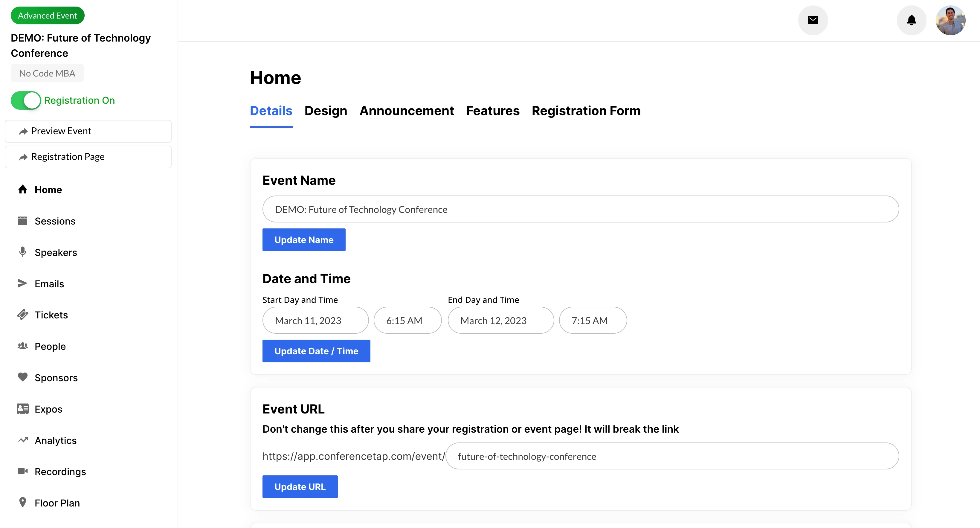980x528 pixels.
Task: Click the event URL slug input field
Action: [672, 456]
